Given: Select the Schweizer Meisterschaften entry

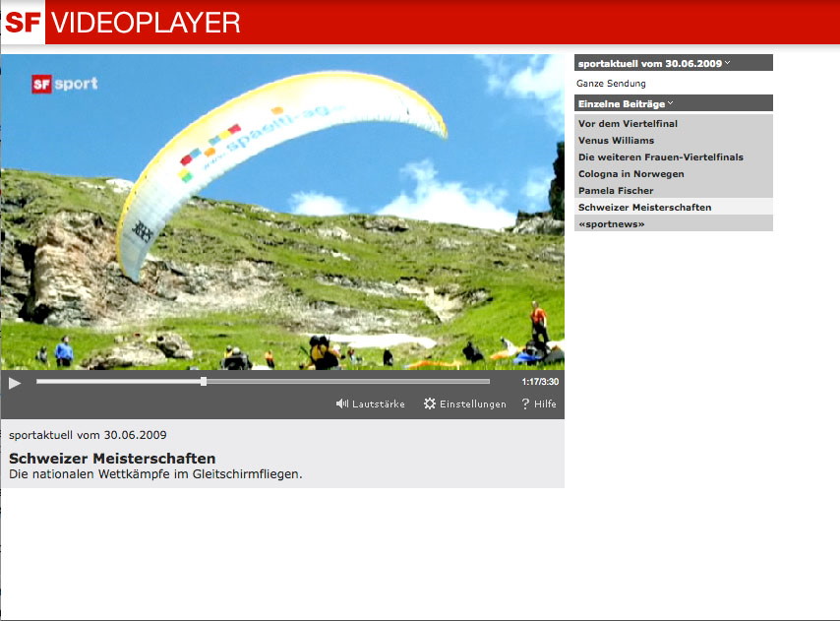Looking at the screenshot, I should (674, 207).
